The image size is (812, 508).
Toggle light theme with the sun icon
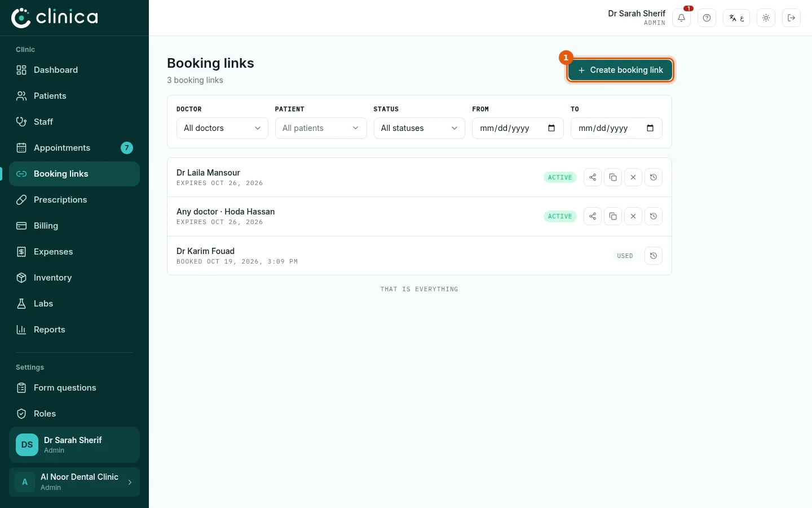coord(766,18)
